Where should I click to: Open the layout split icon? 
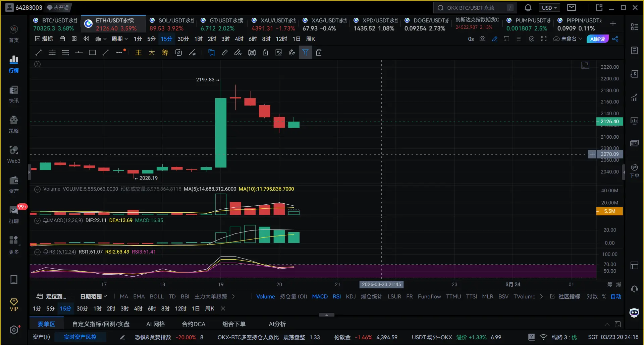tap(74, 39)
